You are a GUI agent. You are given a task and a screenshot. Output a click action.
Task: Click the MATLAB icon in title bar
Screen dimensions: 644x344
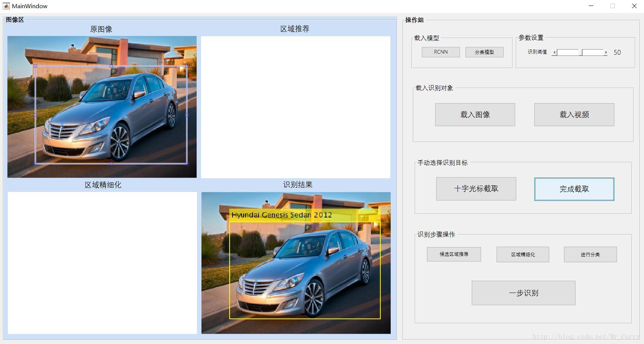[x=6, y=6]
